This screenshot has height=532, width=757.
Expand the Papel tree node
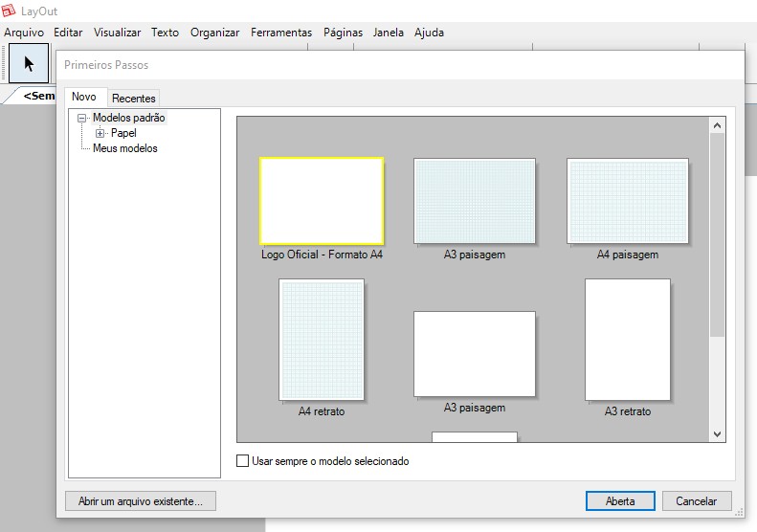(100, 133)
